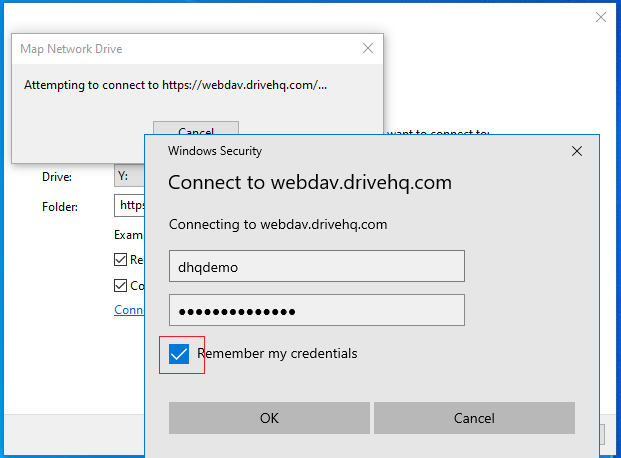Uncheck Remember my credentials checkbox
The width and height of the screenshot is (621, 458).
pyautogui.click(x=179, y=354)
